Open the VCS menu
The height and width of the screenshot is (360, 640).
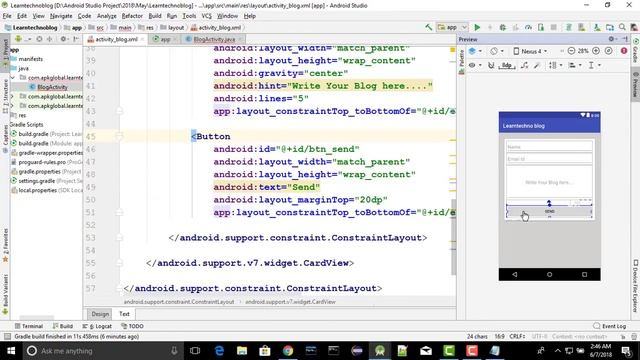click(207, 16)
